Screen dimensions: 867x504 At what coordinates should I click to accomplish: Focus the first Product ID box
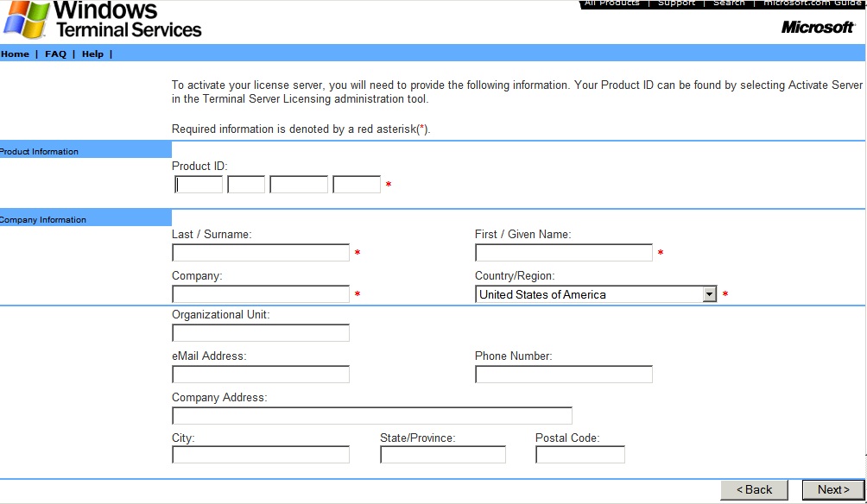point(199,184)
